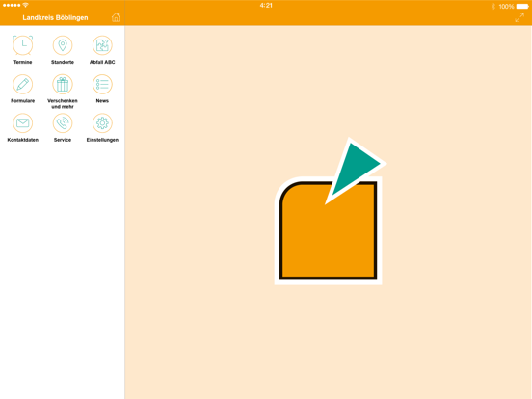The image size is (532, 399).
Task: Open the News list icon
Action: pos(102,84)
